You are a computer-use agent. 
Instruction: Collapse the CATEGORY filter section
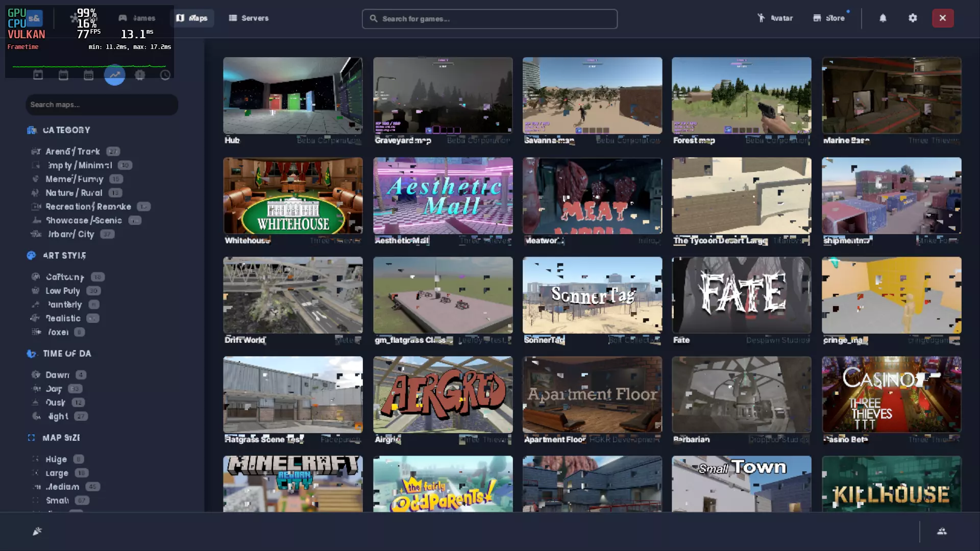click(x=66, y=130)
